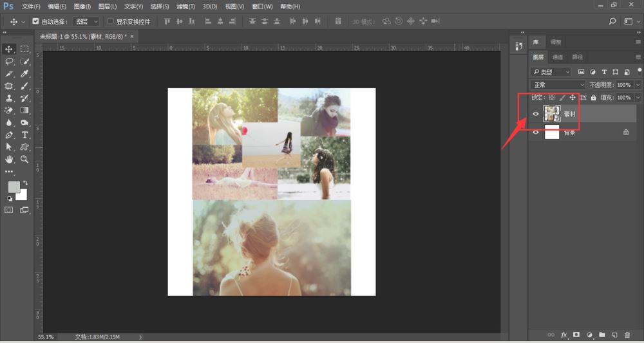Image resolution: width=644 pixels, height=343 pixels.
Task: Change the screen mode
Action: pos(24,210)
